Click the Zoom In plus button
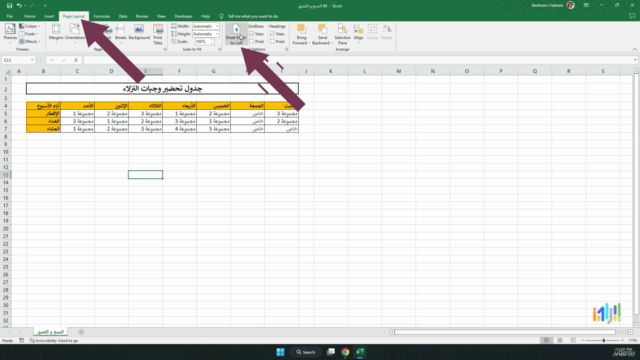 (x=622, y=340)
